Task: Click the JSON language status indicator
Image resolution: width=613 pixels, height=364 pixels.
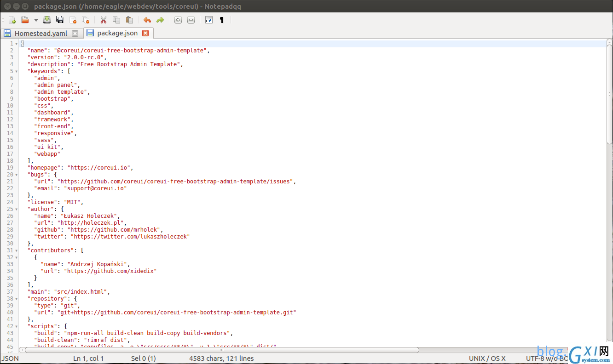Action: [10, 358]
